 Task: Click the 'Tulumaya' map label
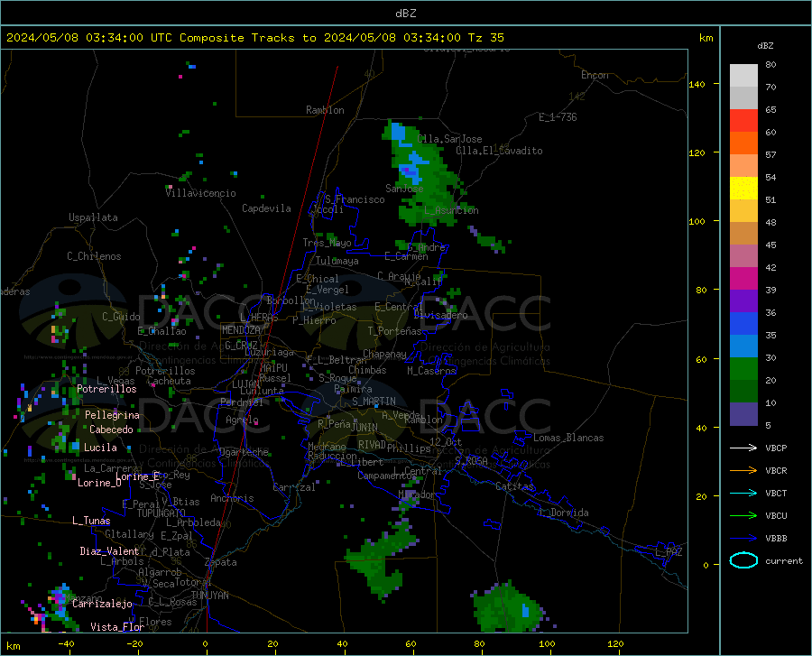pyautogui.click(x=337, y=261)
